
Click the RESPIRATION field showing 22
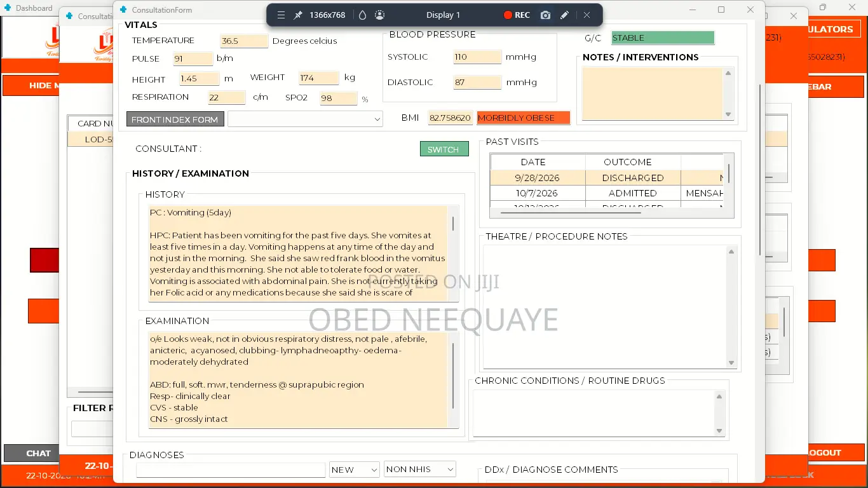click(x=227, y=98)
